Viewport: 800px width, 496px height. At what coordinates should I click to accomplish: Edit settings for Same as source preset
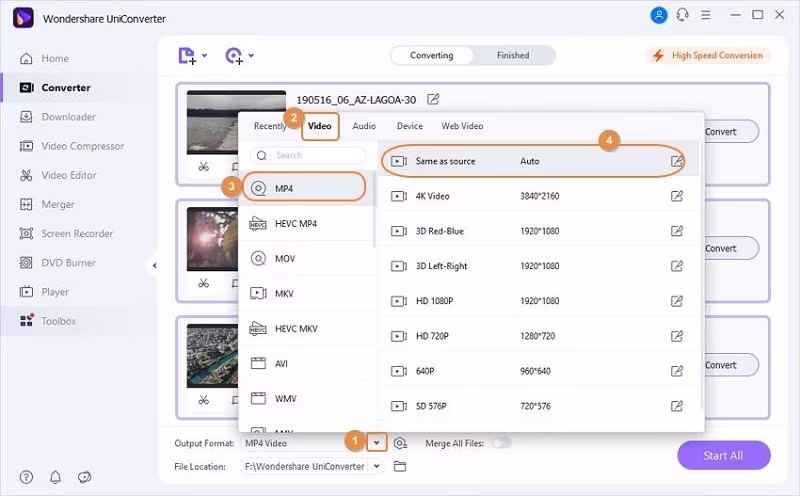pyautogui.click(x=677, y=161)
